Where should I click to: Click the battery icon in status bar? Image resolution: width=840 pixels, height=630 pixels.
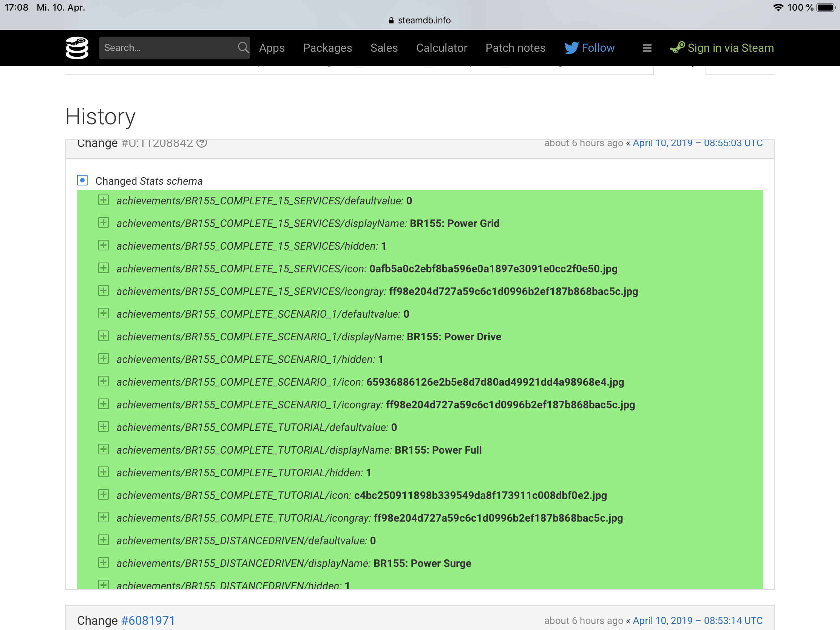pos(826,8)
